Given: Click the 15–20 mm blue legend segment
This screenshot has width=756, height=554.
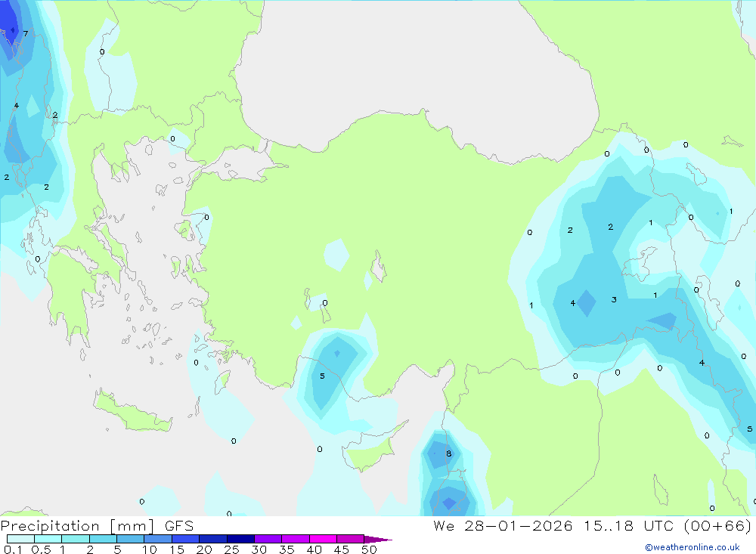Looking at the screenshot, I should 185,539.
